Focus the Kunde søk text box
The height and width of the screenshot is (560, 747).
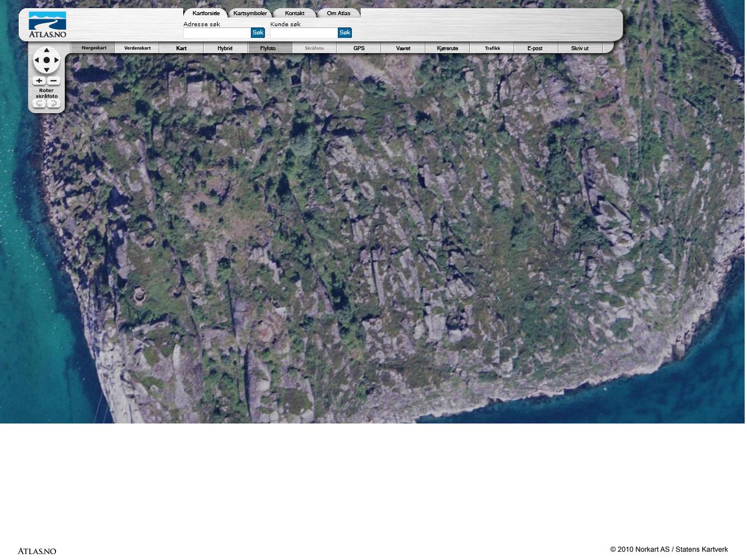point(303,33)
